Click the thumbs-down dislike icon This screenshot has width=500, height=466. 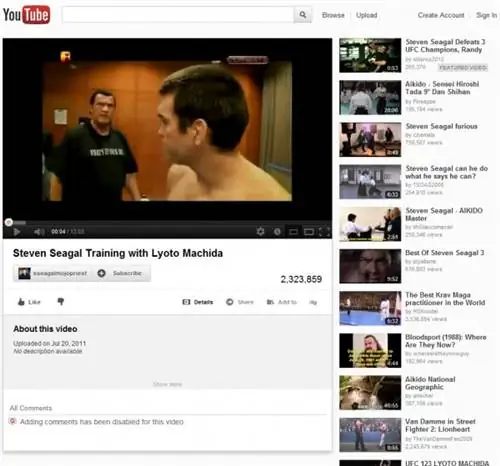(x=61, y=302)
